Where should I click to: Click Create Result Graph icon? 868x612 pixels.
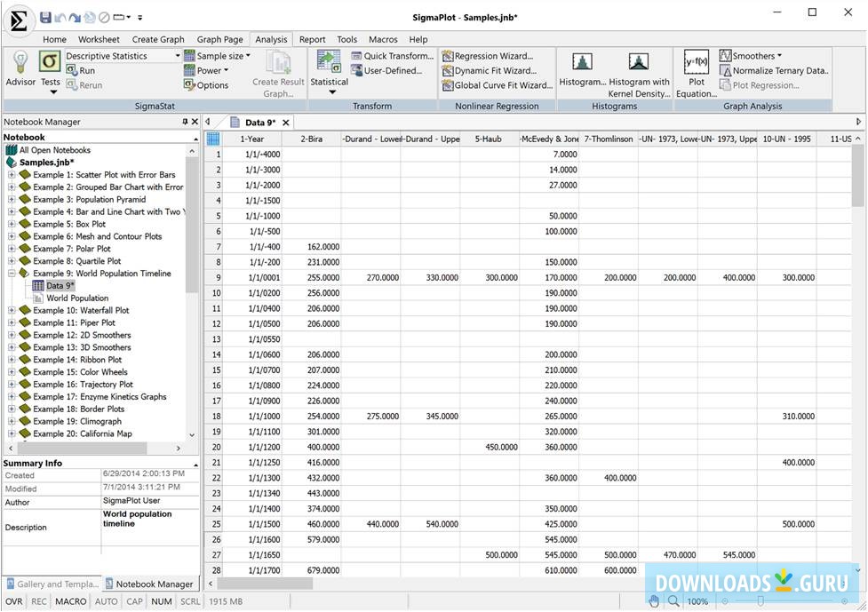pos(278,62)
